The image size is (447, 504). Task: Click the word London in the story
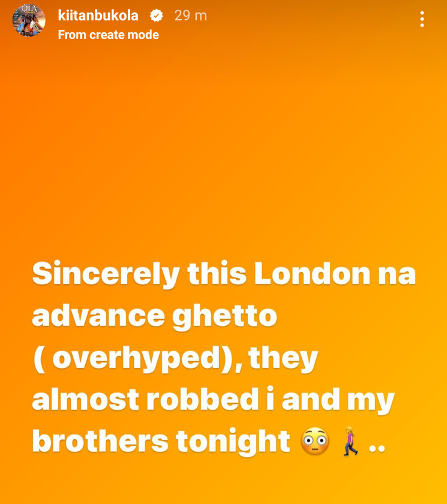(312, 274)
